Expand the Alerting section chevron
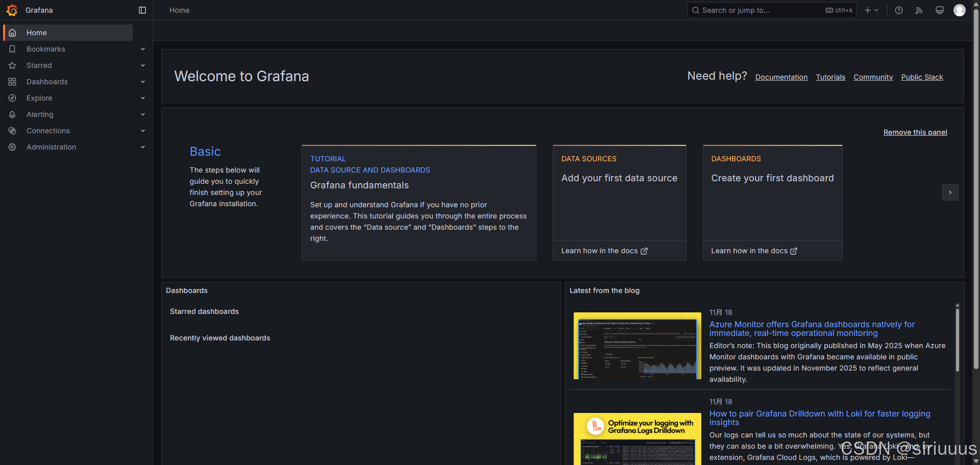 (x=143, y=114)
